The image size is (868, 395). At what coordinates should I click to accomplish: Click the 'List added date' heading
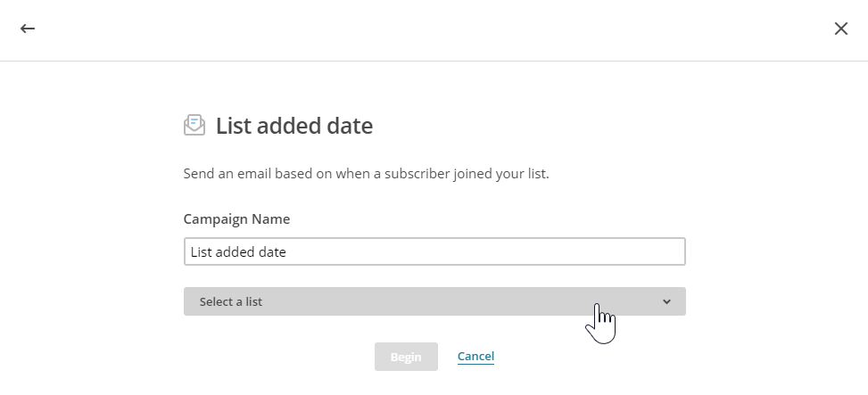[x=294, y=127]
